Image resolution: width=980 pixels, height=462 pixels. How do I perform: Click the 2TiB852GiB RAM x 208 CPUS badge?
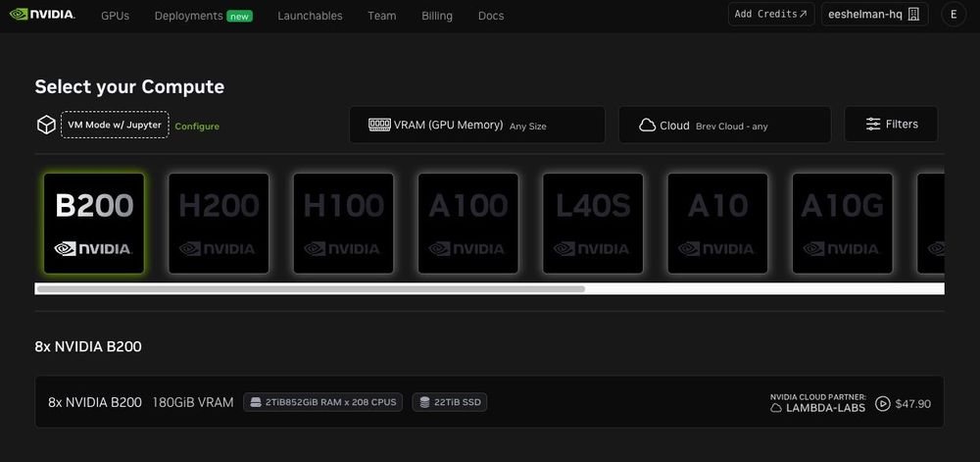323,402
